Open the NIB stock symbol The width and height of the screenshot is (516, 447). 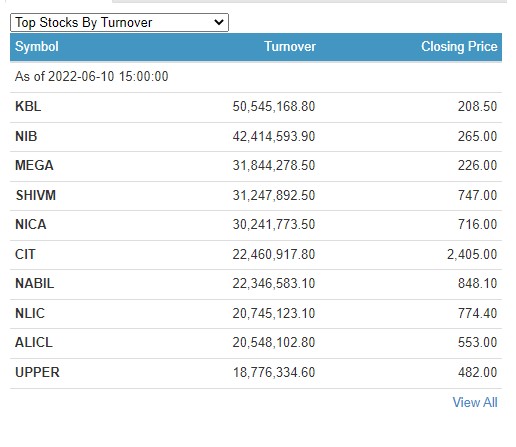[x=26, y=136]
